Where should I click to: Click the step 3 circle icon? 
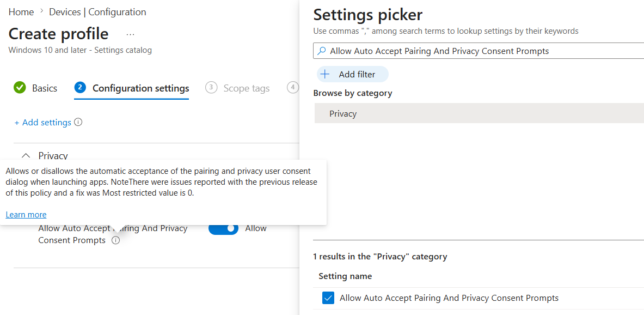pyautogui.click(x=211, y=88)
